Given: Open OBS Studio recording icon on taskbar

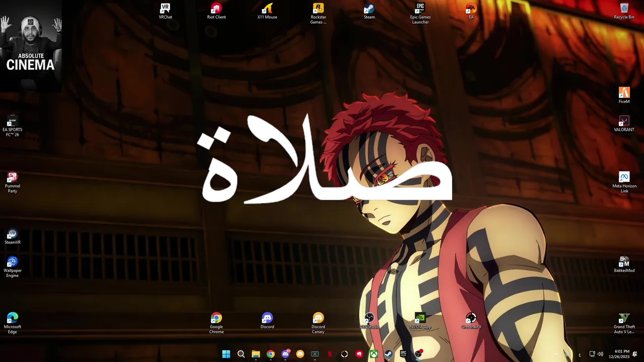Looking at the screenshot, I should 418,354.
